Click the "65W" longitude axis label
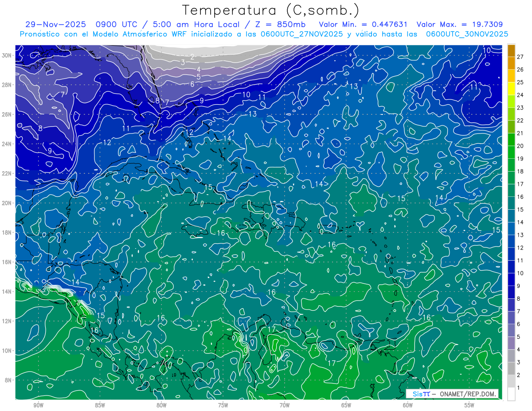This screenshot has width=532, height=411. tap(346, 405)
